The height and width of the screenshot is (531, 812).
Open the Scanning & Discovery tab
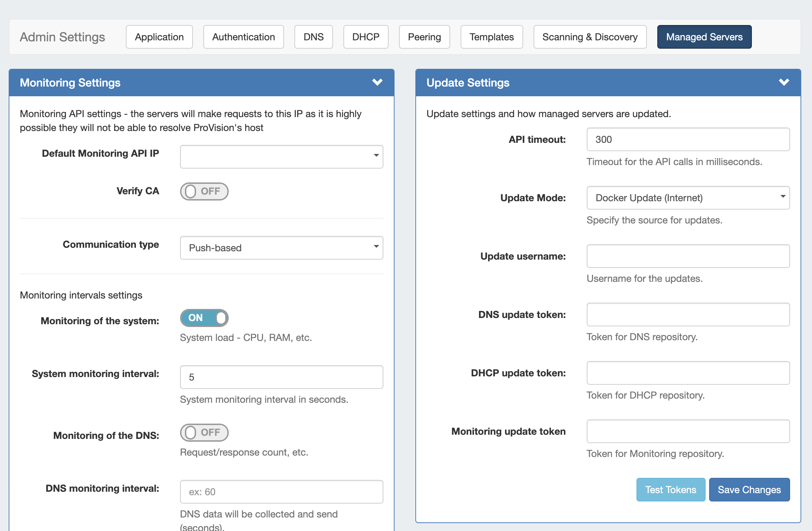(x=590, y=37)
